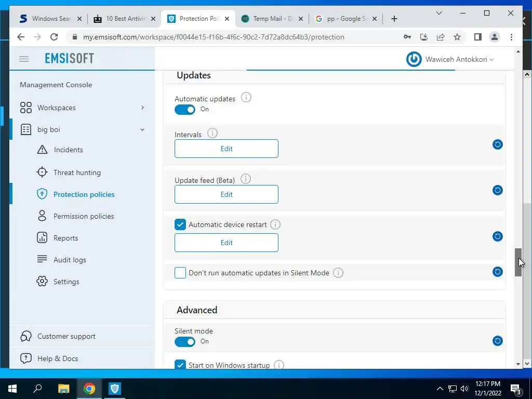Reset the Silent Mode updates checkbox setting
This screenshot has width=532, height=399.
coord(497,272)
